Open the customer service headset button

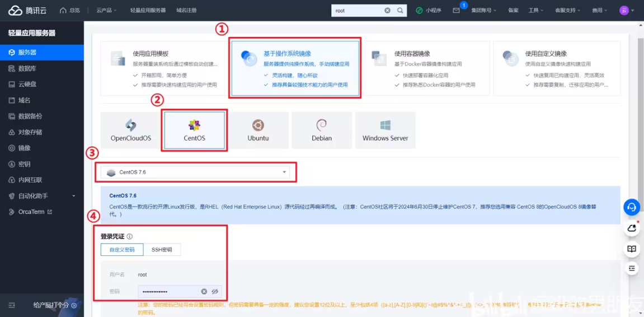[632, 207]
